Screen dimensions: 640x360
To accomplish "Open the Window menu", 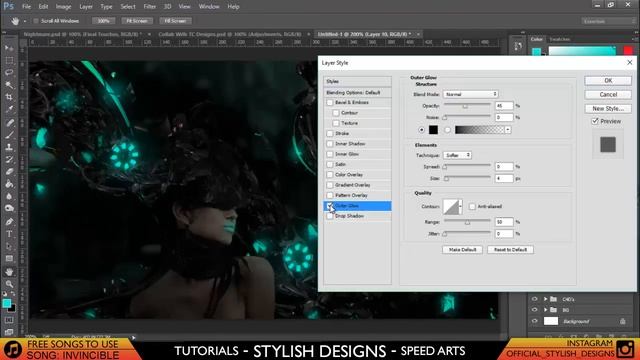I will pos(209,7).
